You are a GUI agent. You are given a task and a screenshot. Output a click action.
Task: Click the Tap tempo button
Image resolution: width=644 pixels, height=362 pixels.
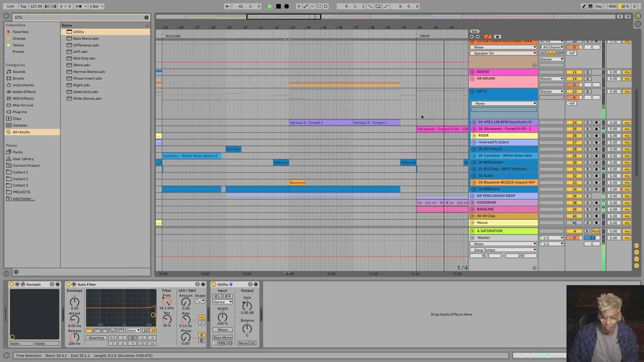point(23,6)
